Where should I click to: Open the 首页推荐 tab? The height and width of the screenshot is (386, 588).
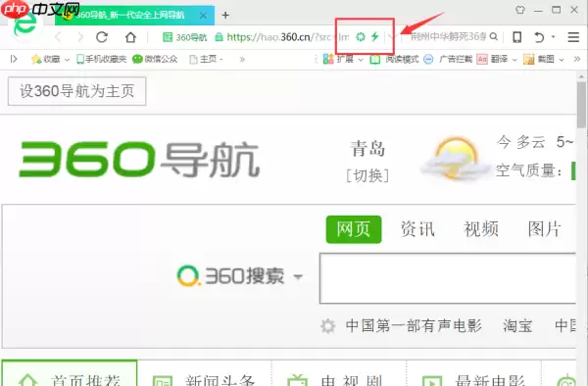[70, 373]
